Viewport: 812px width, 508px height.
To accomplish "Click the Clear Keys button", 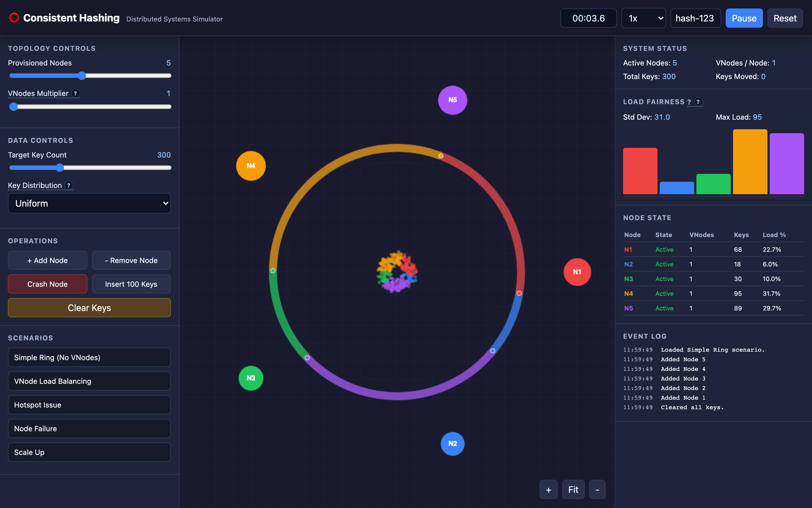I will pos(89,307).
